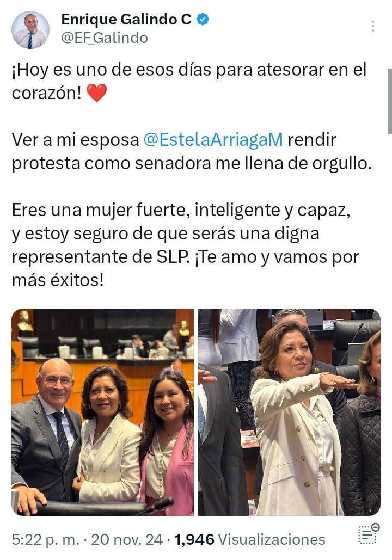Click the Enrique Galindo C display name
392x560 pixels.
126,20
